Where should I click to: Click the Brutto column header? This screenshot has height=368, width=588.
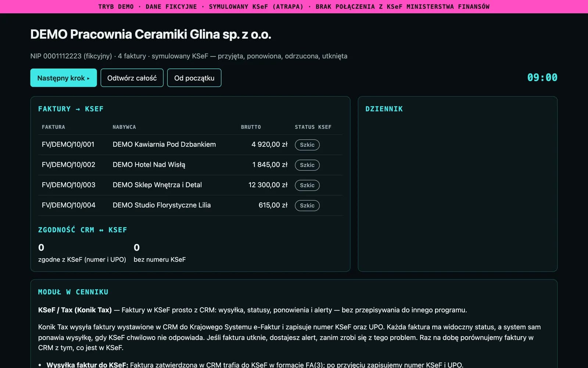(x=251, y=127)
